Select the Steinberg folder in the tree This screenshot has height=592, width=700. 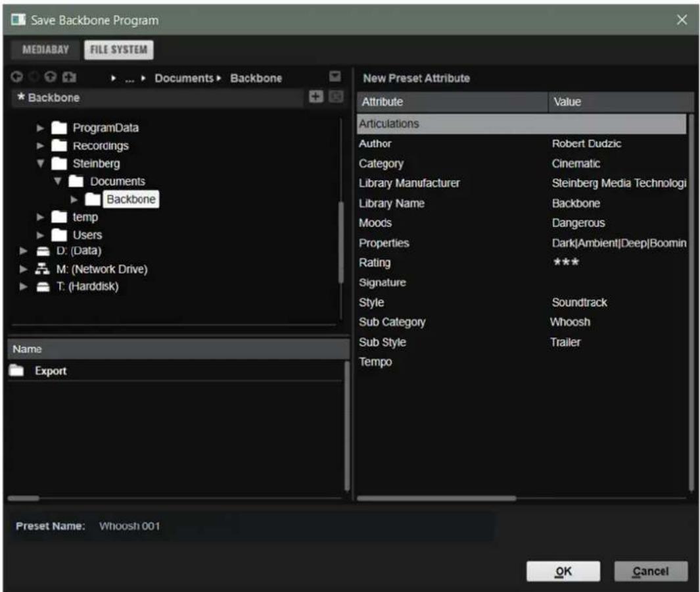96,164
